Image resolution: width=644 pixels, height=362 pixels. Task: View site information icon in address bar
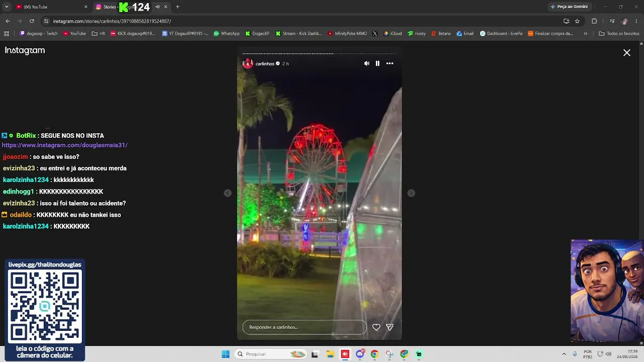pyautogui.click(x=46, y=21)
